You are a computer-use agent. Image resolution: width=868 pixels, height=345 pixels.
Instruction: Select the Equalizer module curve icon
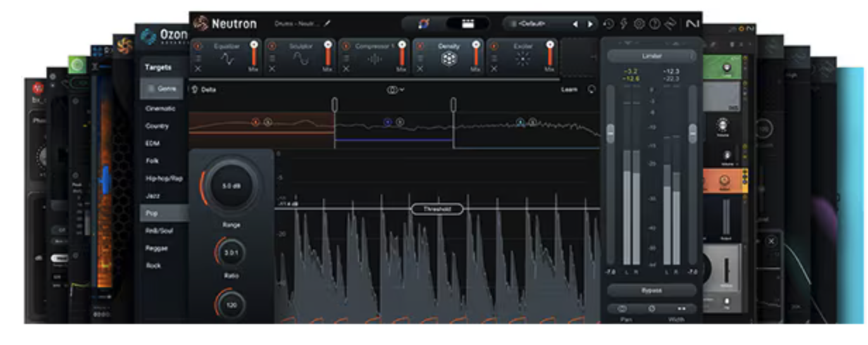(228, 61)
